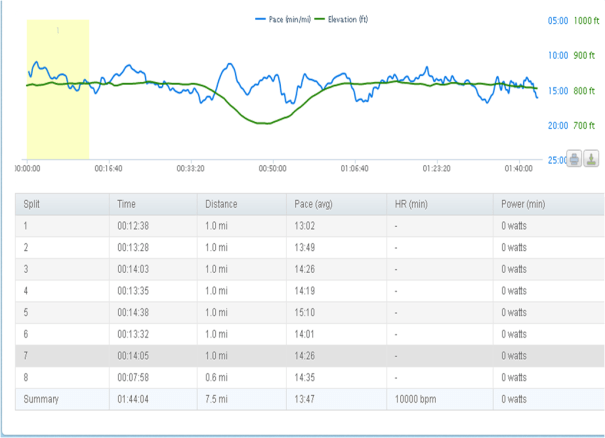Sort by the Split column header
Image resolution: width=605 pixels, height=438 pixels.
point(32,204)
